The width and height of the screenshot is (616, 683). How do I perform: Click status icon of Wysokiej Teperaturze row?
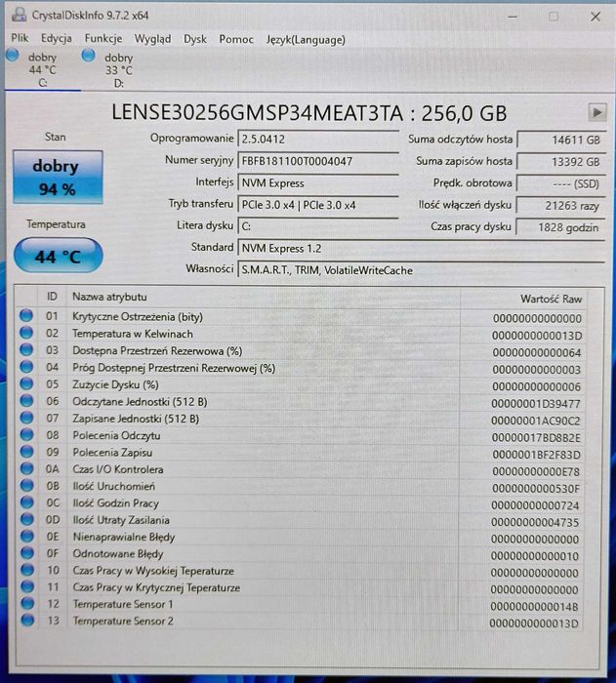pyautogui.click(x=27, y=569)
